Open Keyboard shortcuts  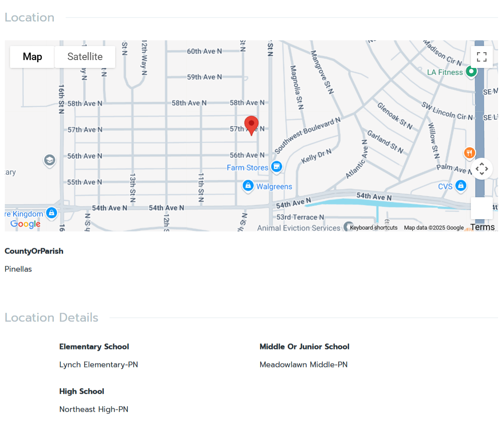[x=374, y=228]
